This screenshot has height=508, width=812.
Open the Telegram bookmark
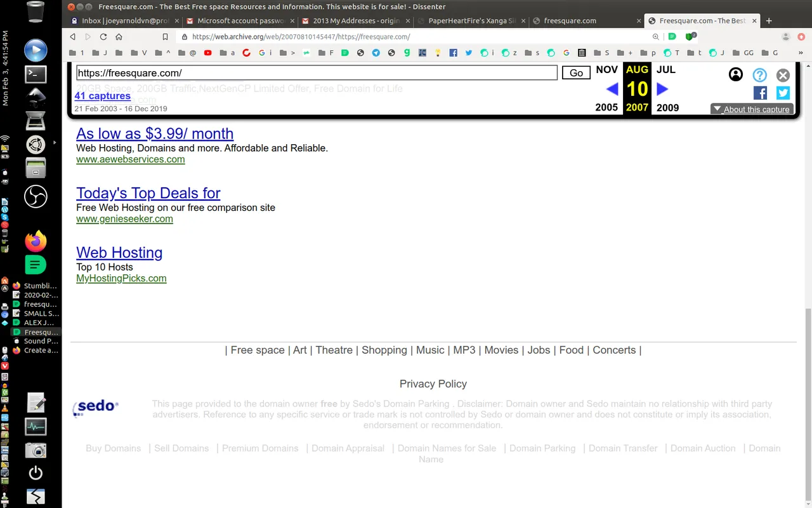tap(376, 53)
